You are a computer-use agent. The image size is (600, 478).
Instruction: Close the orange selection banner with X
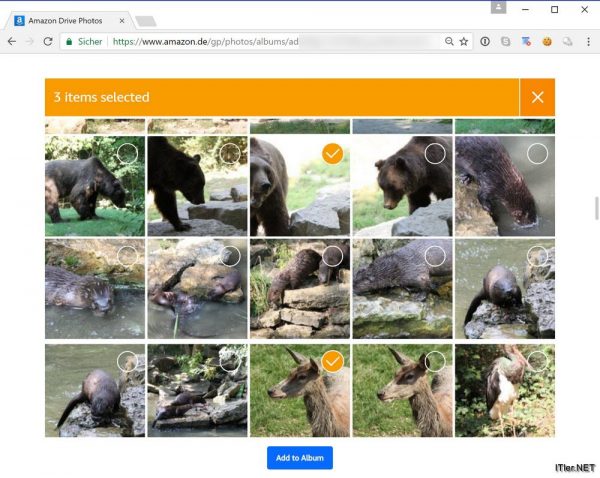click(x=537, y=97)
